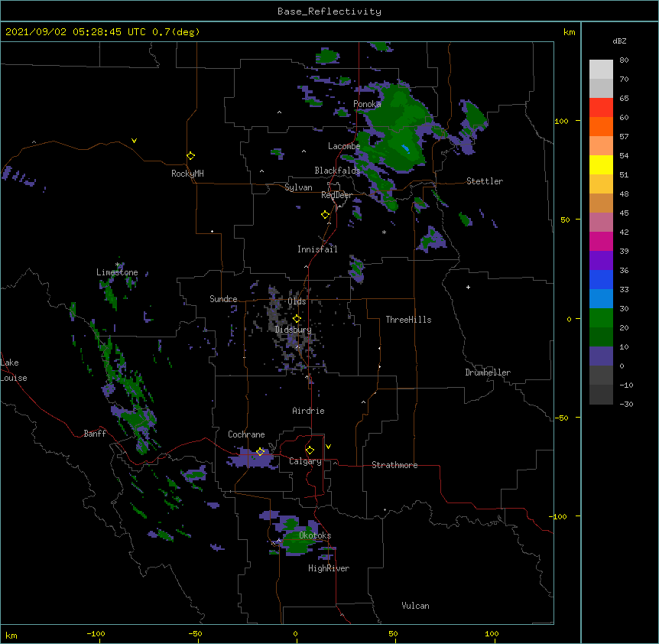Screen dimensions: 659x644
Task: Select the light grey 70–80 dBZ legend swatch
Action: 601,70
